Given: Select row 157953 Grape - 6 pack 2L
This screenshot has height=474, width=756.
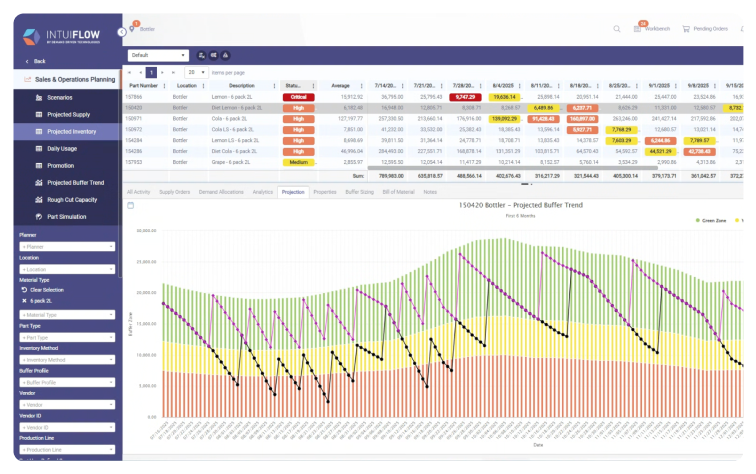Looking at the screenshot, I should pyautogui.click(x=433, y=163).
